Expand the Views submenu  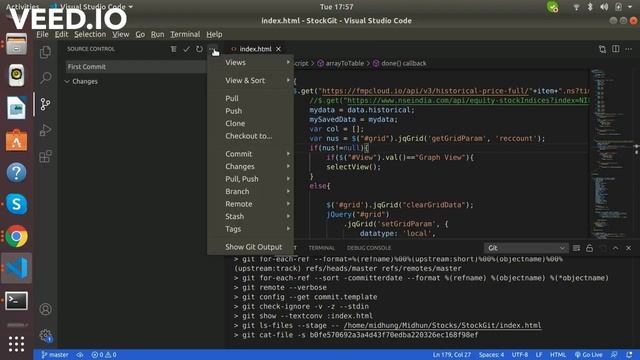click(x=250, y=62)
